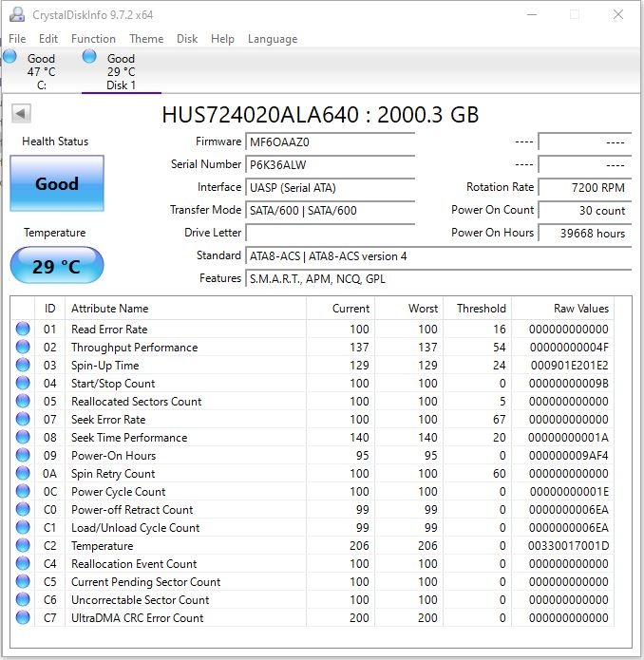Open the Help menu
Screen dimensions: 644x660
click(x=222, y=39)
